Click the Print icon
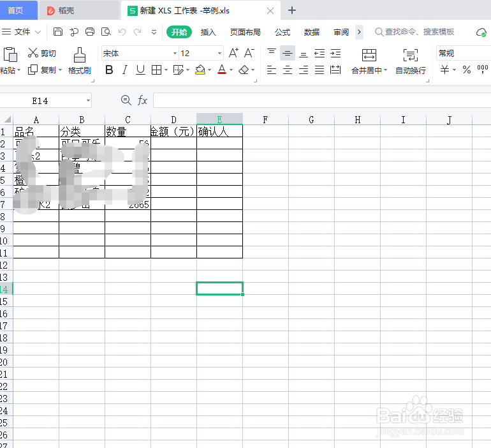The image size is (491, 448). click(x=90, y=32)
